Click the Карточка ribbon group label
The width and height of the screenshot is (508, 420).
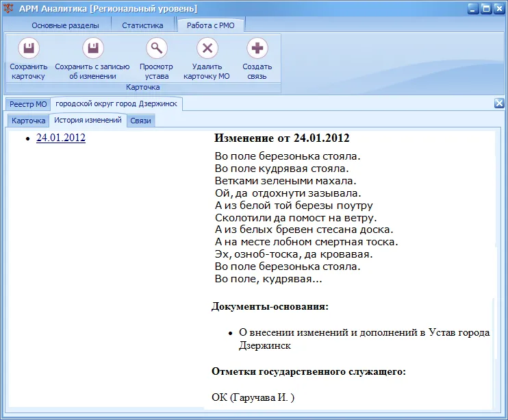point(143,87)
